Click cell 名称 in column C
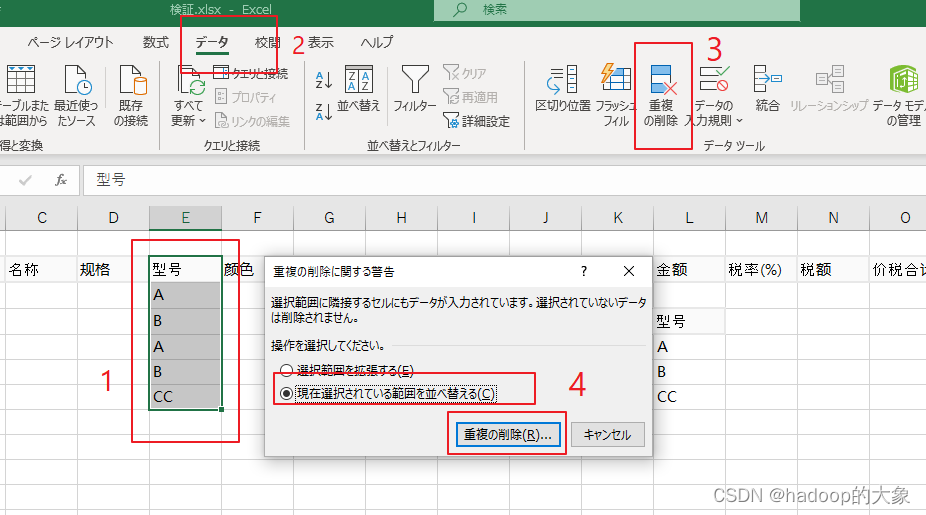Screen dimensions: 926x515 42,269
